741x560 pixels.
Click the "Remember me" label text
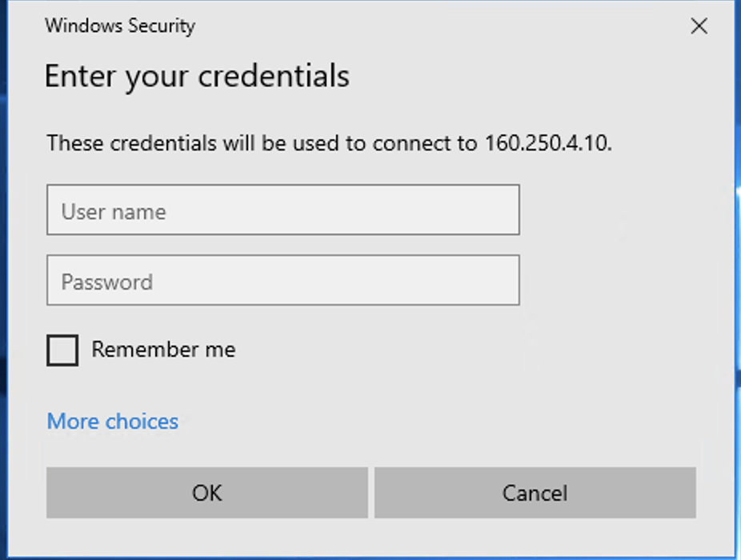(163, 350)
